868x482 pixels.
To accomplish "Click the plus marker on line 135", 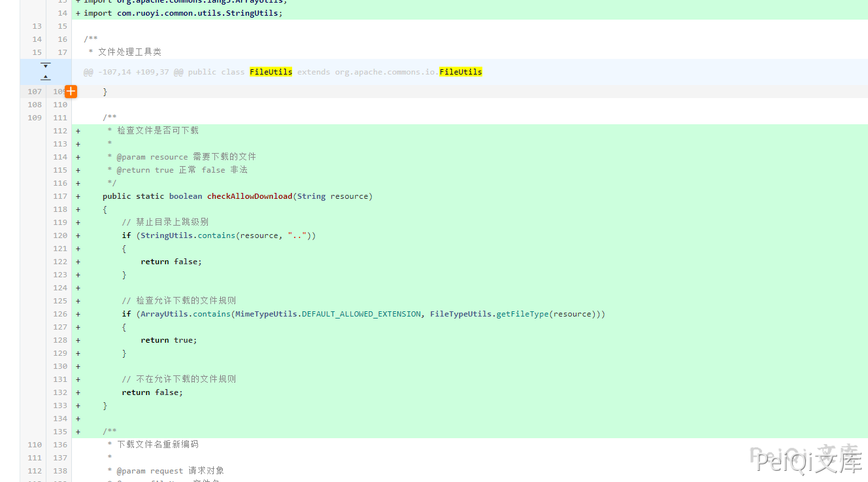I will (78, 432).
